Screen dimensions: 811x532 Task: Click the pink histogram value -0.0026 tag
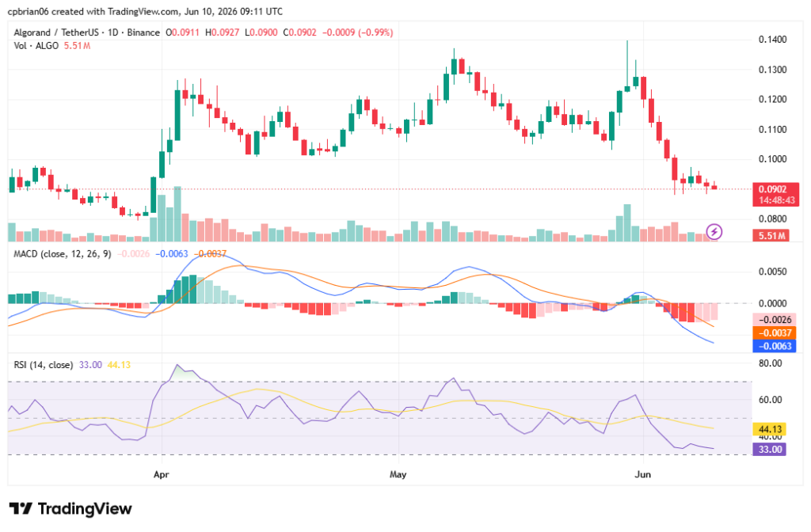pos(774,320)
